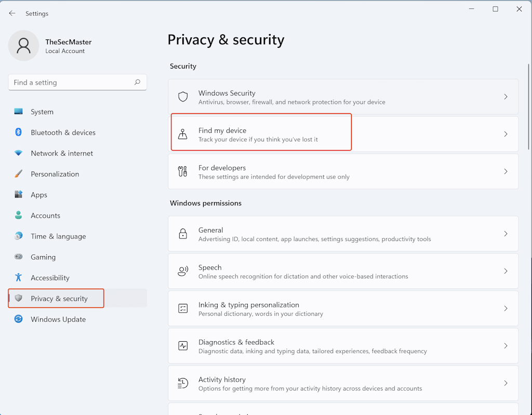This screenshot has height=415, width=532.
Task: Click Diagnostics & feedback chevron
Action: pyautogui.click(x=506, y=346)
